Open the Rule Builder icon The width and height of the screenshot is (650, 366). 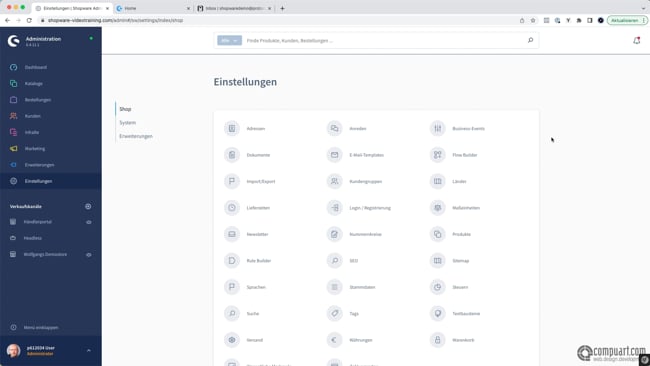tap(232, 261)
